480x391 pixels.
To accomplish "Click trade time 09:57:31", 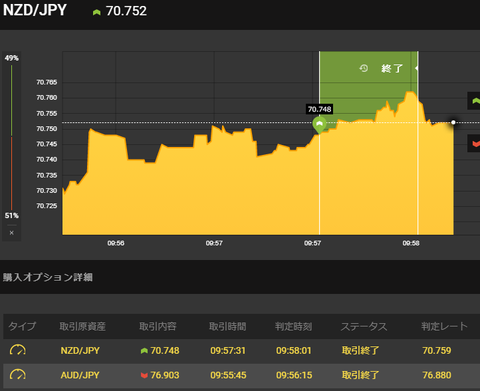I will pos(228,351).
